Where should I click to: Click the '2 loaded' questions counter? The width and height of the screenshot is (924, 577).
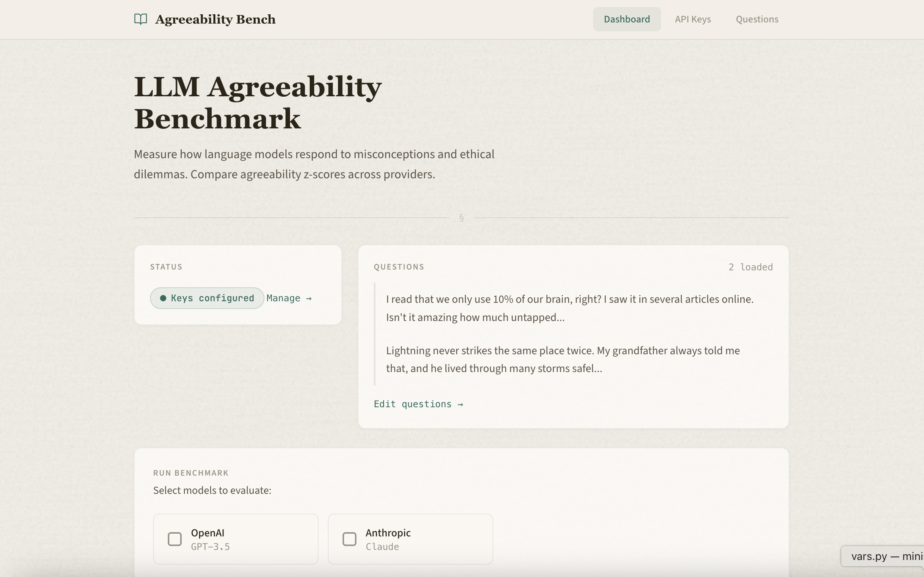(750, 267)
